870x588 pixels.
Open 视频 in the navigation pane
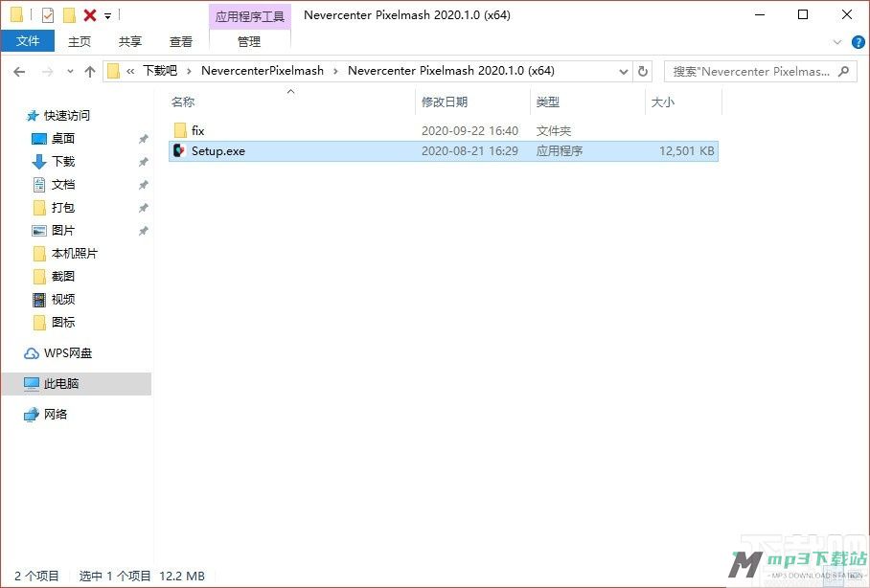tap(63, 300)
